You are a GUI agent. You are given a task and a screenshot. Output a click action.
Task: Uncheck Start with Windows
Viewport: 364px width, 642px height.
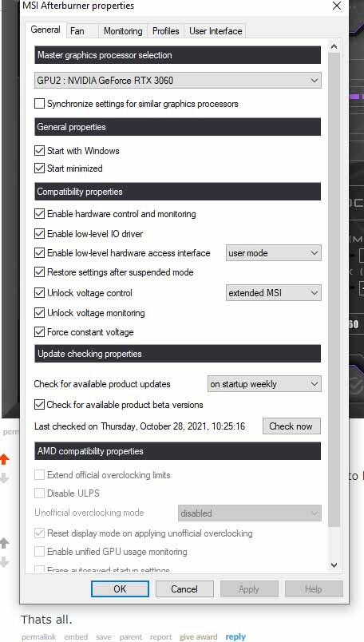(x=39, y=150)
